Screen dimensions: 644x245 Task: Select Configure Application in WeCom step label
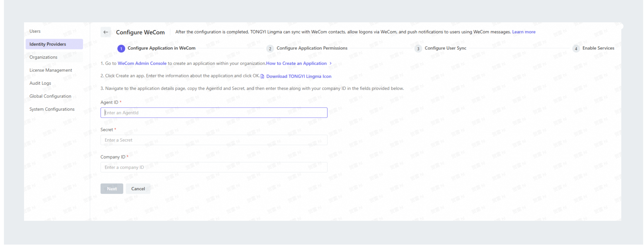point(162,48)
